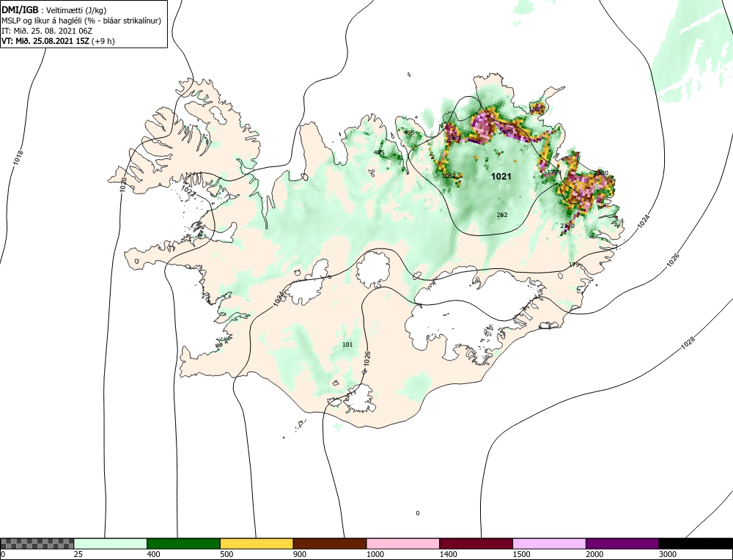Click the legend scale value 500
Image resolution: width=733 pixels, height=560 pixels.
(x=226, y=554)
